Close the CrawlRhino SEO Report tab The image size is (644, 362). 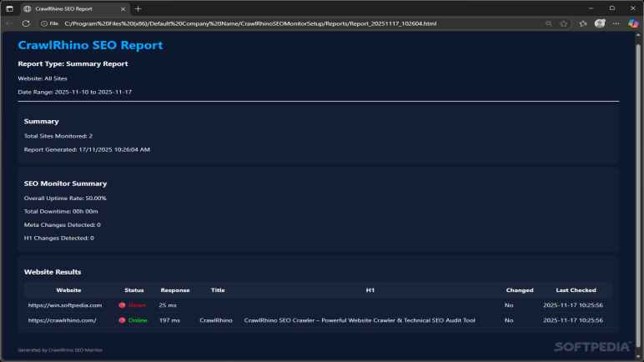123,8
